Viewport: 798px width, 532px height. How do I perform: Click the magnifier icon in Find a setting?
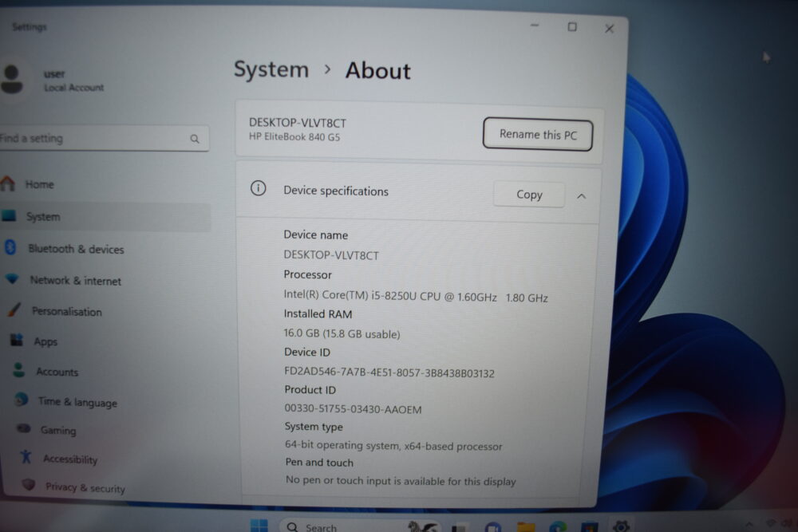(195, 139)
